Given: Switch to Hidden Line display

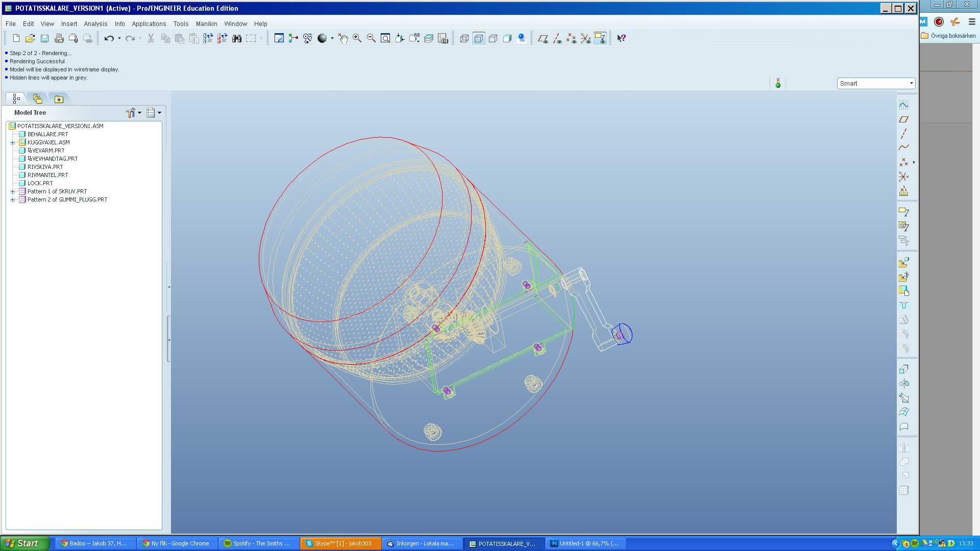Looking at the screenshot, I should (479, 38).
